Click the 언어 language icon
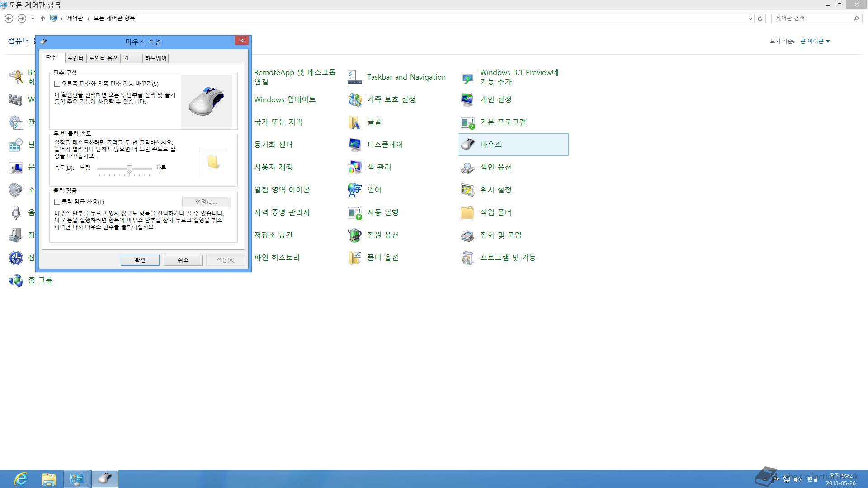 point(354,190)
